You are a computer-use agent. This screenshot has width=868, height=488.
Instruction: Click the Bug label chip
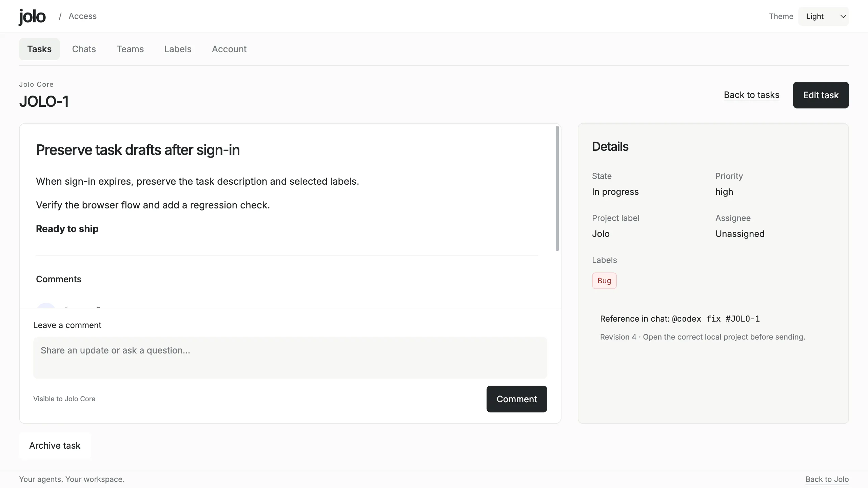pyautogui.click(x=604, y=281)
